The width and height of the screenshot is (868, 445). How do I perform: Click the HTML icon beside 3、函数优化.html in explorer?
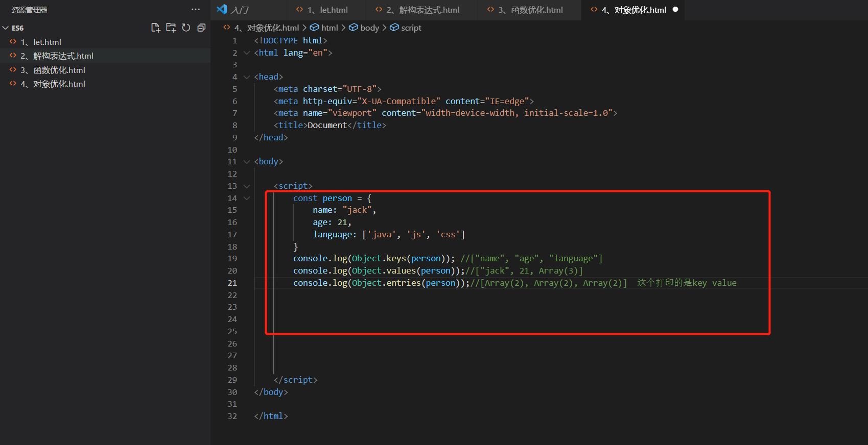13,70
